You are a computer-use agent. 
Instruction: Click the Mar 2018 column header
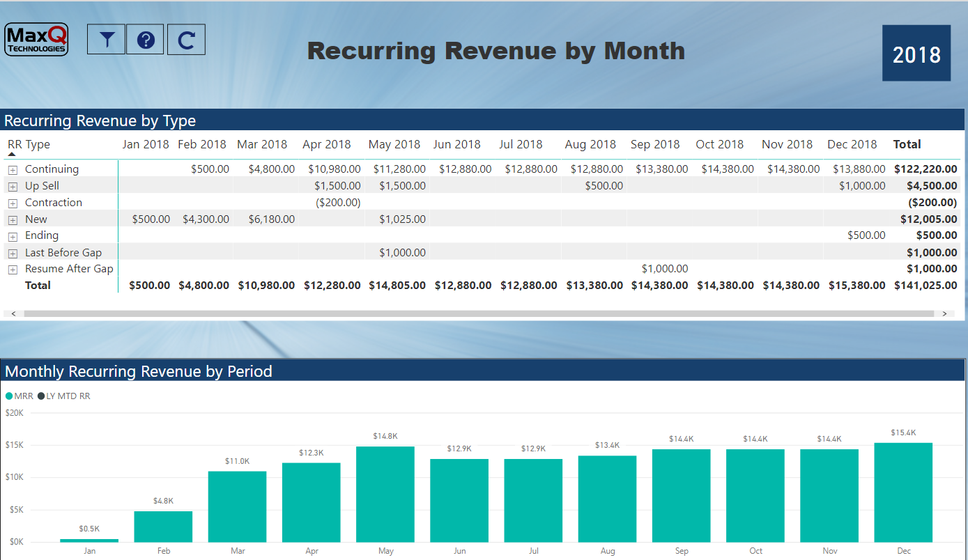pos(262,145)
